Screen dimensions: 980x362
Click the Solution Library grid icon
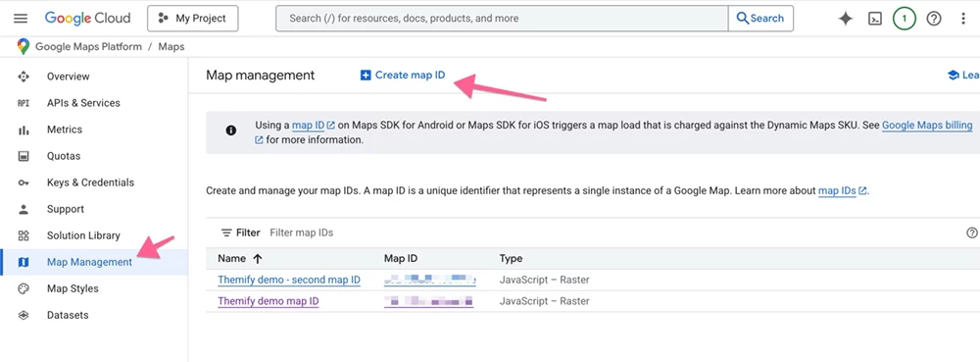(24, 235)
